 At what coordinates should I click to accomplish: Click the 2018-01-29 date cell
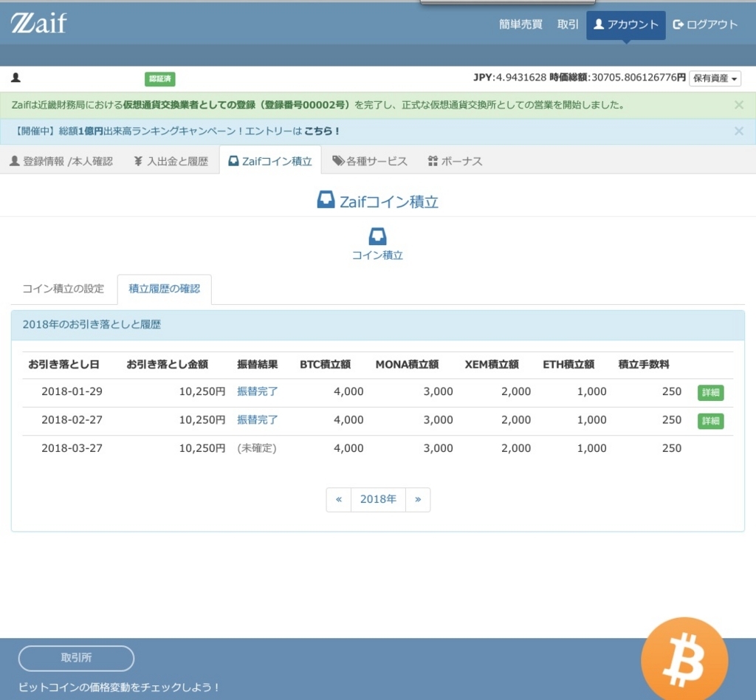coord(72,391)
